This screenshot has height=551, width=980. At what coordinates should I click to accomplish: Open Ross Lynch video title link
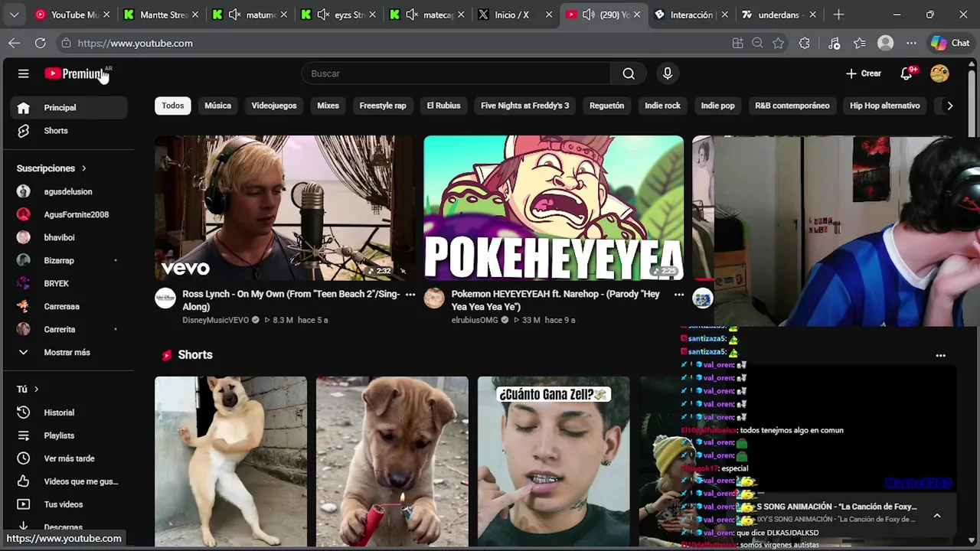point(291,300)
